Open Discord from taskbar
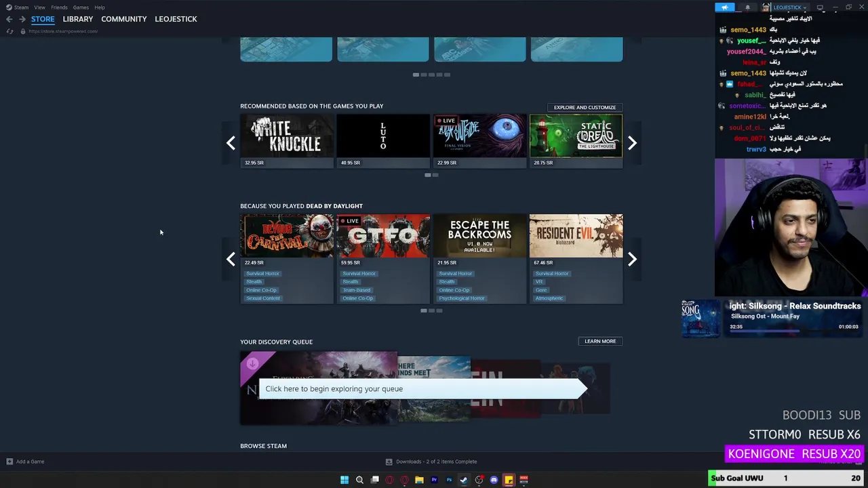The width and height of the screenshot is (868, 488). click(x=494, y=480)
